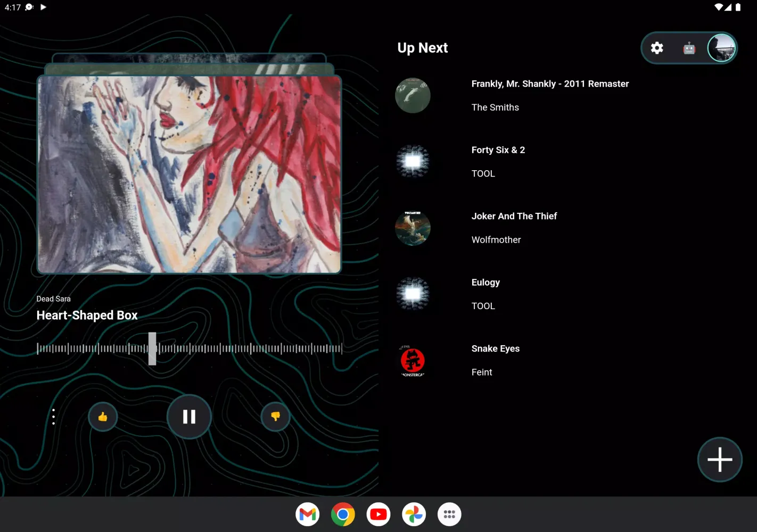Click artist name "Feint"
Viewport: 757px width, 532px height.
482,372
